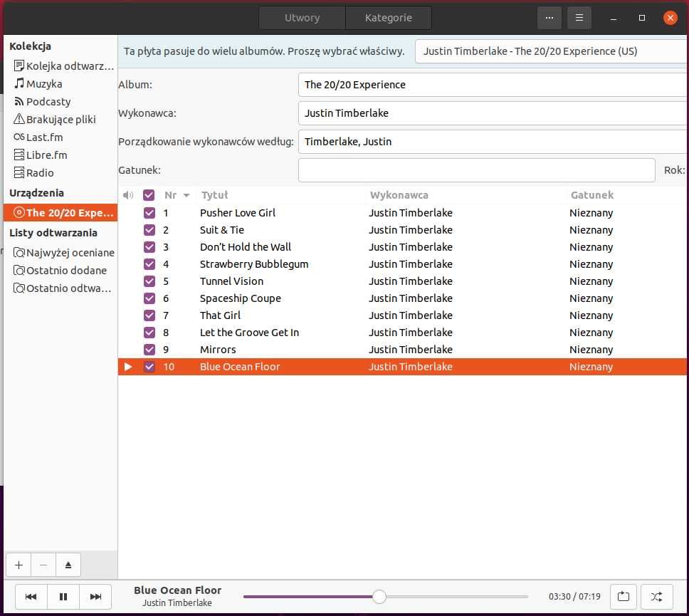Viewport: 689px width, 616px height.
Task: Click the Album name field
Action: [493, 85]
